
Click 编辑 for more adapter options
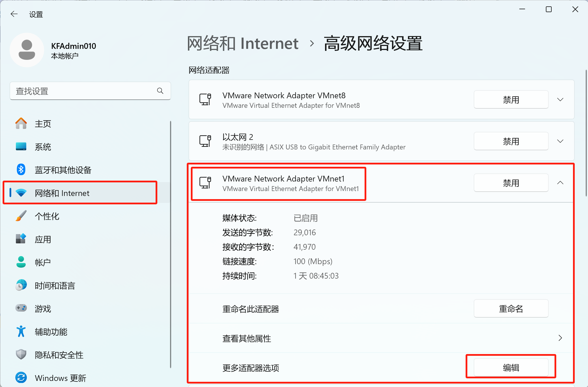(511, 368)
